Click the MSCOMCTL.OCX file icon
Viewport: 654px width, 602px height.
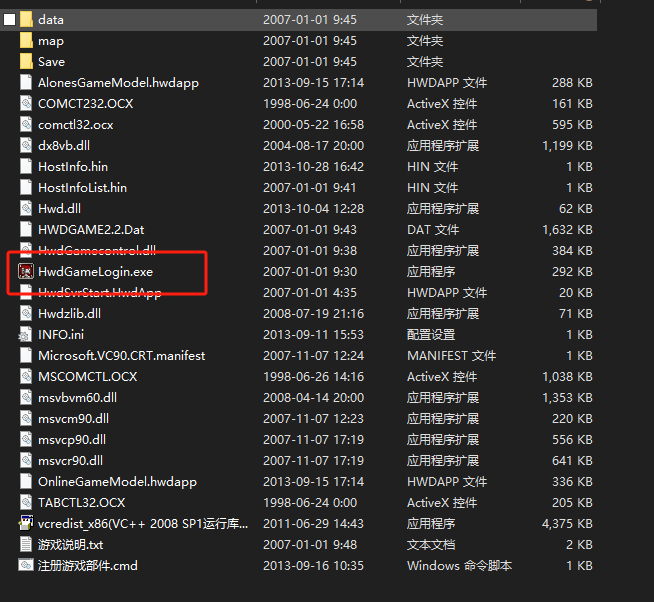(26, 376)
